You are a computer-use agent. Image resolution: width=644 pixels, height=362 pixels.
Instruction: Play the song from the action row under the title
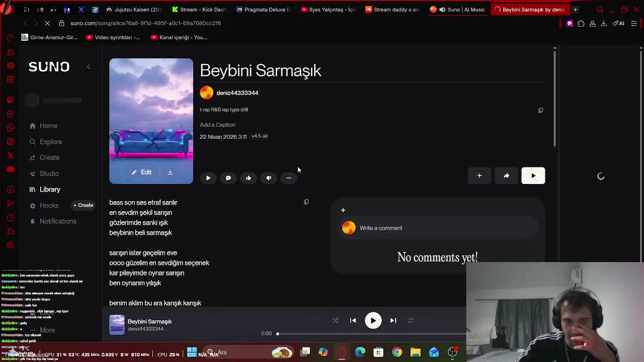pos(208,178)
